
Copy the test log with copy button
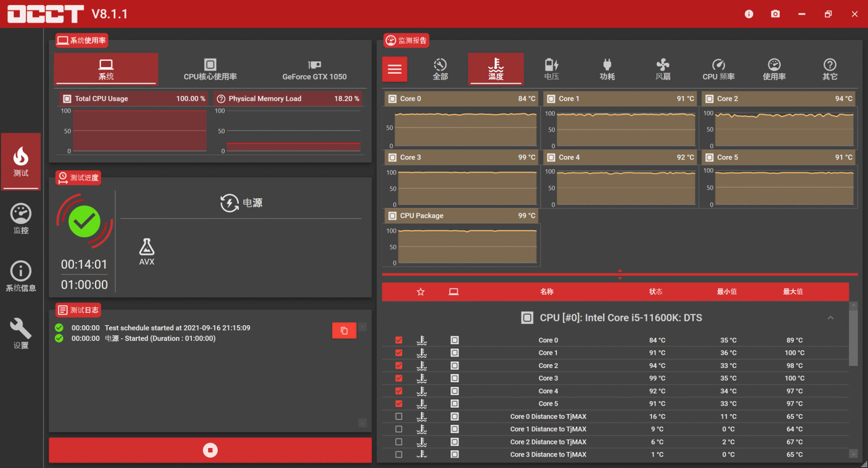(x=344, y=331)
